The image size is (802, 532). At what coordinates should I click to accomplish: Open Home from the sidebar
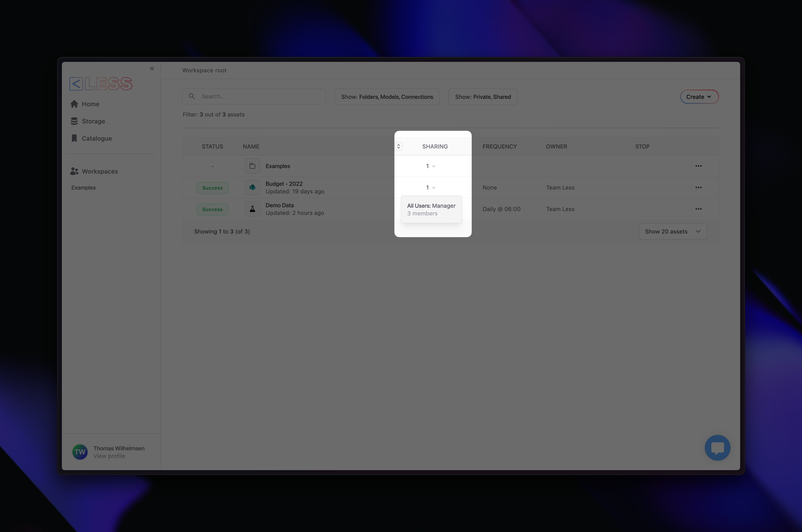pyautogui.click(x=85, y=104)
